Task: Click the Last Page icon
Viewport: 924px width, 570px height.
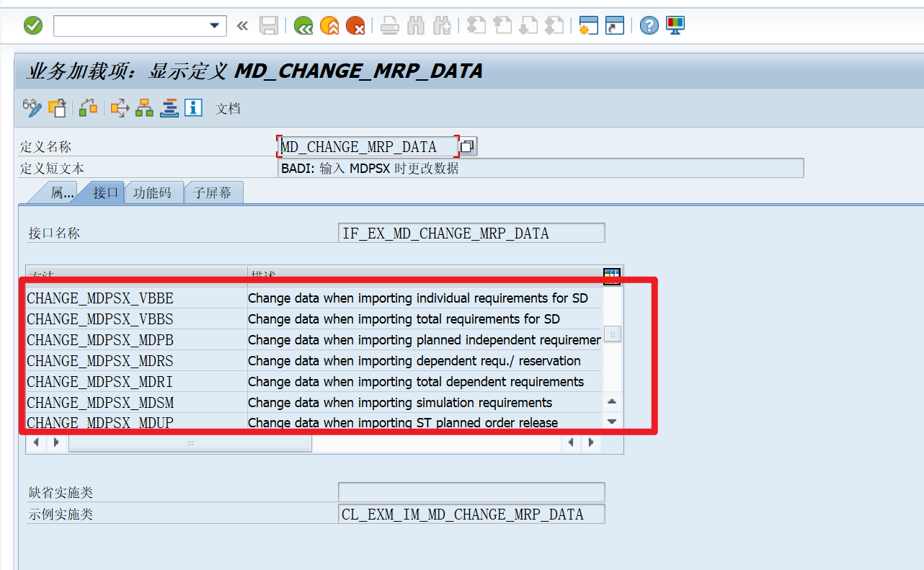Action: (554, 26)
